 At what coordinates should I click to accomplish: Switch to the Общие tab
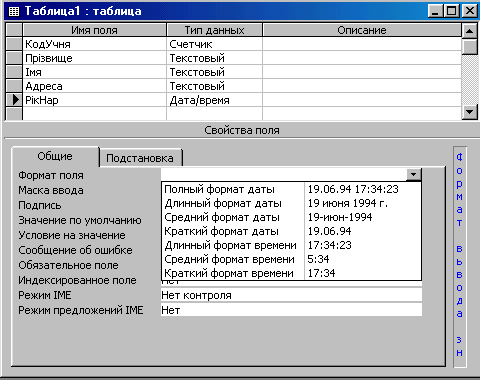[x=55, y=156]
